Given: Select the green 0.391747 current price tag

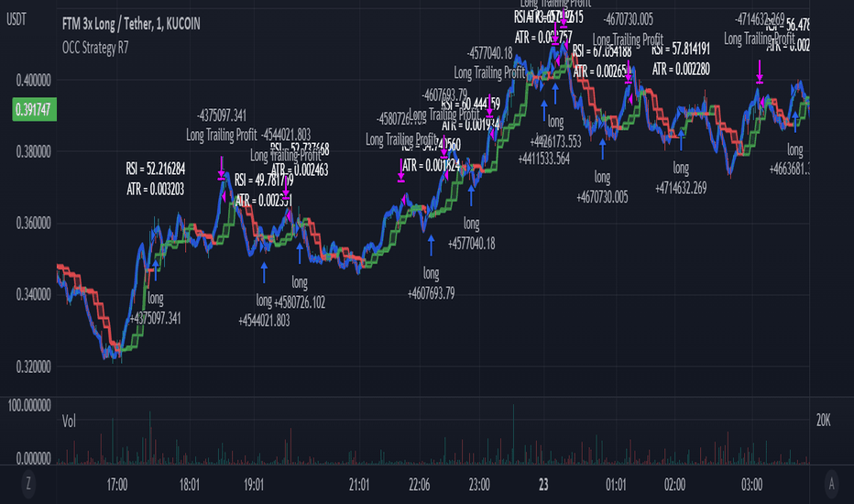Looking at the screenshot, I should (x=34, y=110).
